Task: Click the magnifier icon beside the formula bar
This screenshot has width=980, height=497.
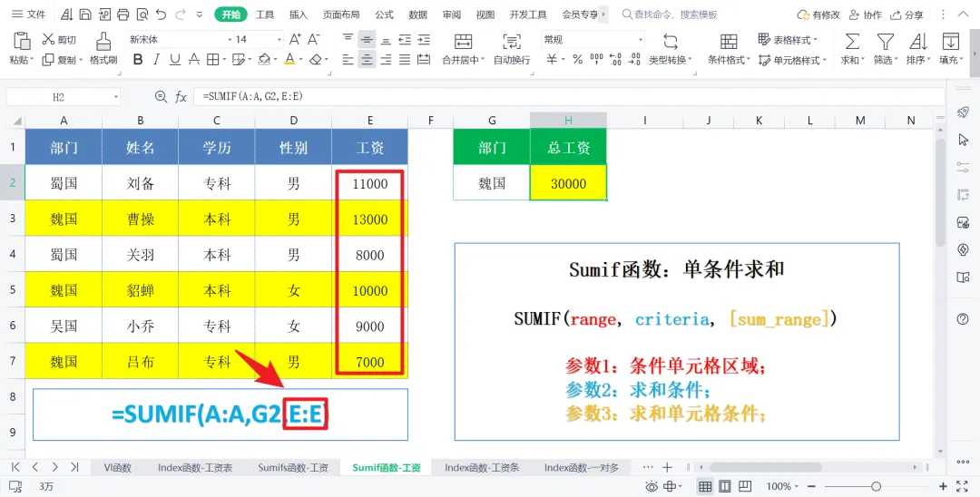Action: pyautogui.click(x=161, y=97)
